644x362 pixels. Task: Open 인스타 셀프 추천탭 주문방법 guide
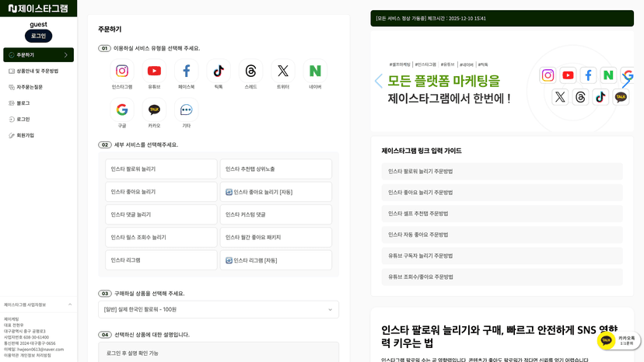502,214
